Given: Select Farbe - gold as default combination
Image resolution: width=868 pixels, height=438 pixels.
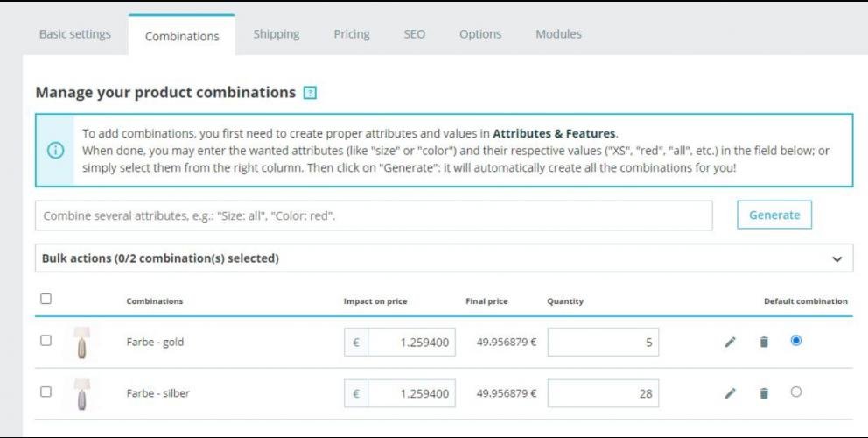Looking at the screenshot, I should point(796,341).
